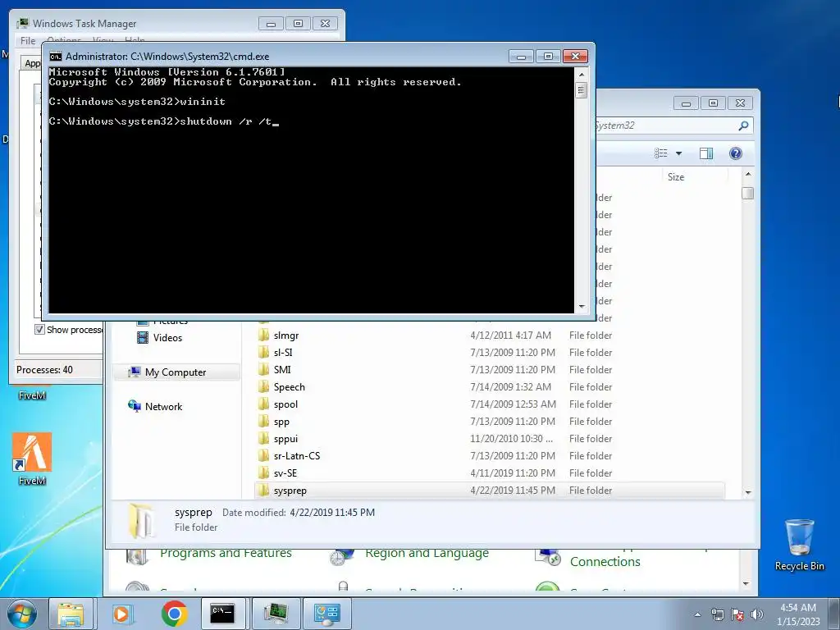Click the Task Manager title bar icon
Screen dimensions: 840x630
click(22, 24)
